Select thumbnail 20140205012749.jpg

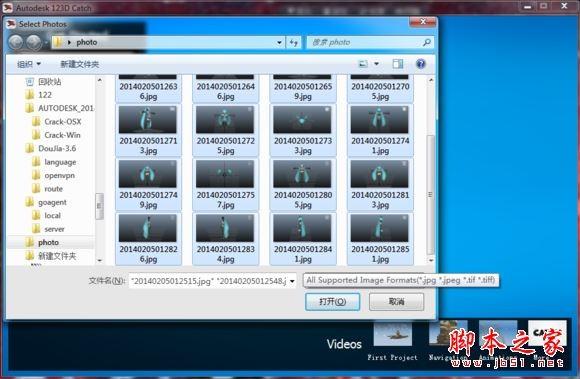point(148,174)
